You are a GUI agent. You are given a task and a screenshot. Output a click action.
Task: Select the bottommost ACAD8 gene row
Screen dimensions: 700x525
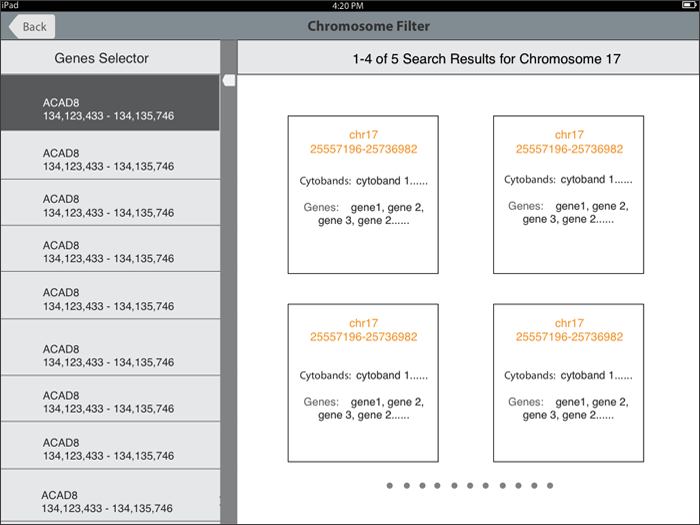click(110, 496)
